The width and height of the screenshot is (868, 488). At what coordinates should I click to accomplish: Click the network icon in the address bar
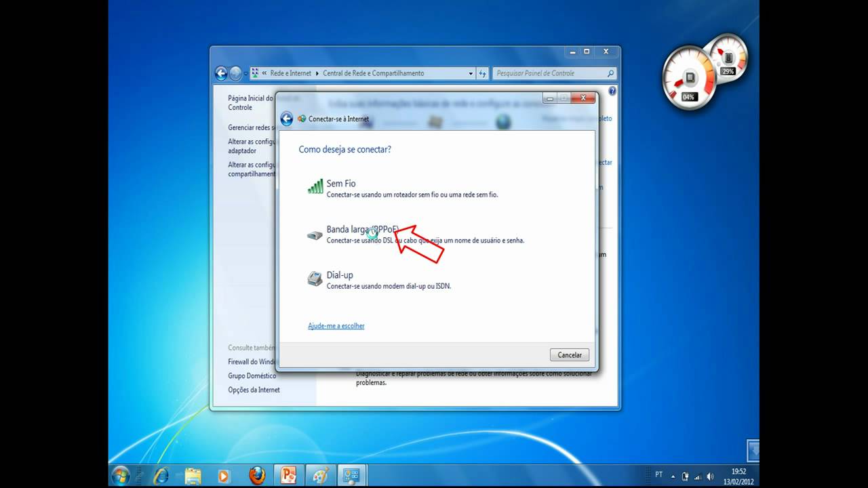[x=256, y=73]
